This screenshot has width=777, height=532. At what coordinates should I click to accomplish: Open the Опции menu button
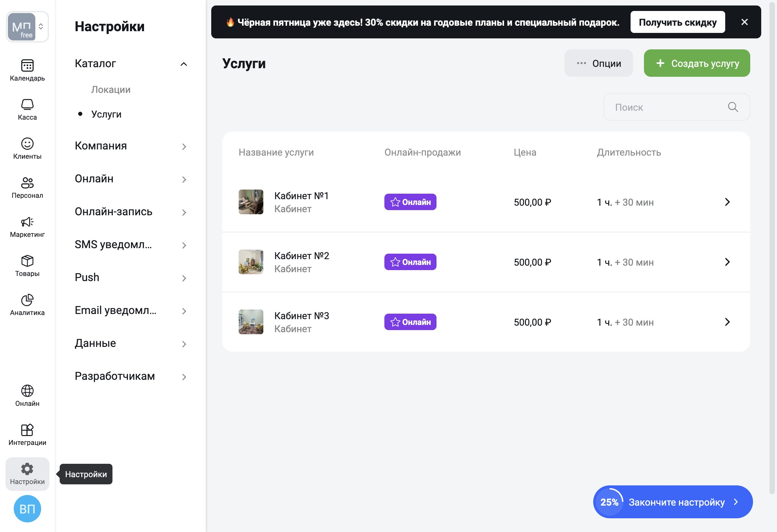click(x=598, y=63)
